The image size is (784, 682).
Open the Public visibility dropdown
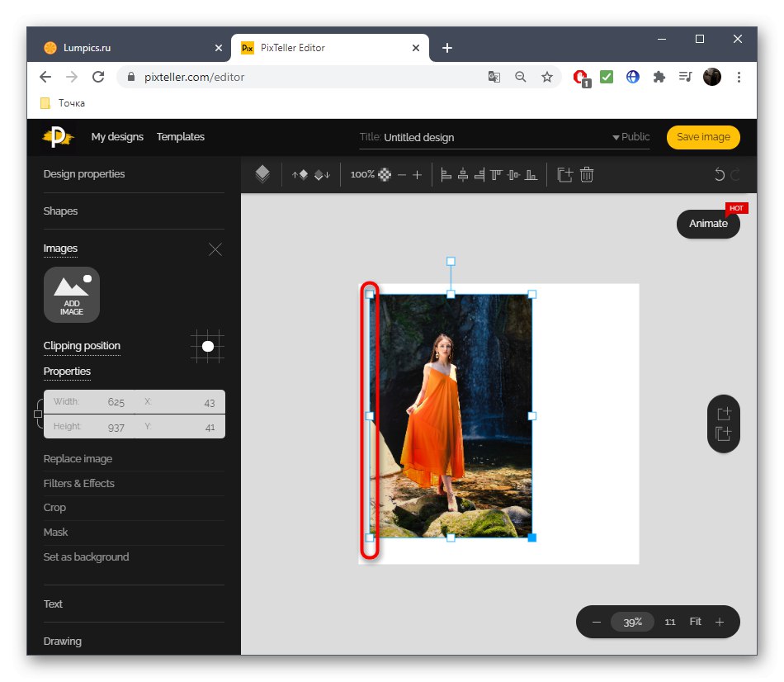[631, 137]
